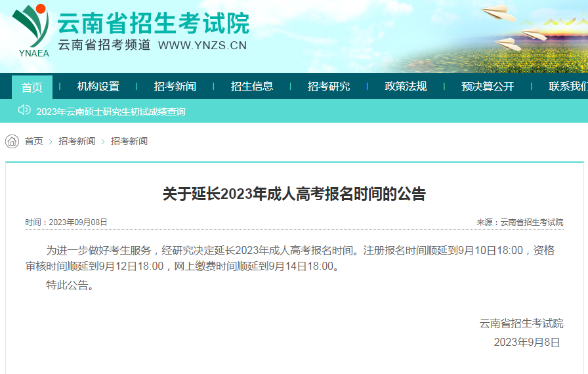Click the 云南省招生考试院 site title
The image size is (588, 374).
pos(154,23)
